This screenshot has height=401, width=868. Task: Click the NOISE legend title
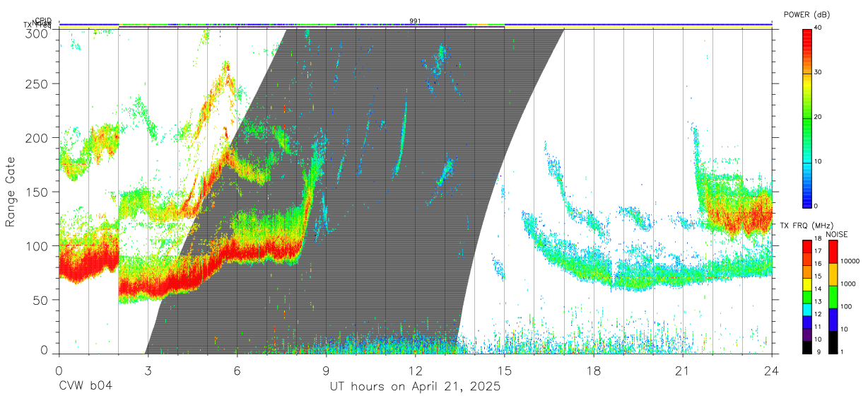click(x=836, y=234)
